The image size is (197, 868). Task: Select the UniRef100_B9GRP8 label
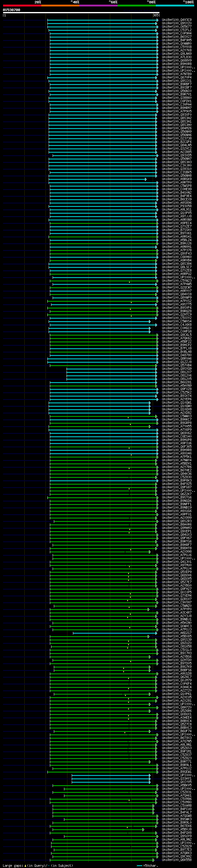point(176,423)
